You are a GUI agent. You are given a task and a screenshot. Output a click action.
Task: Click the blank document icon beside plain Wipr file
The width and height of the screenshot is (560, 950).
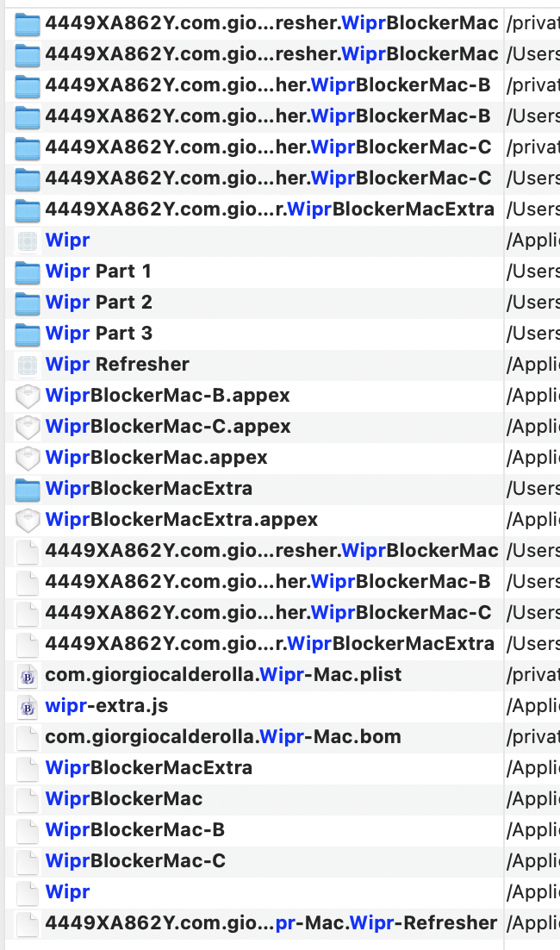point(28,892)
